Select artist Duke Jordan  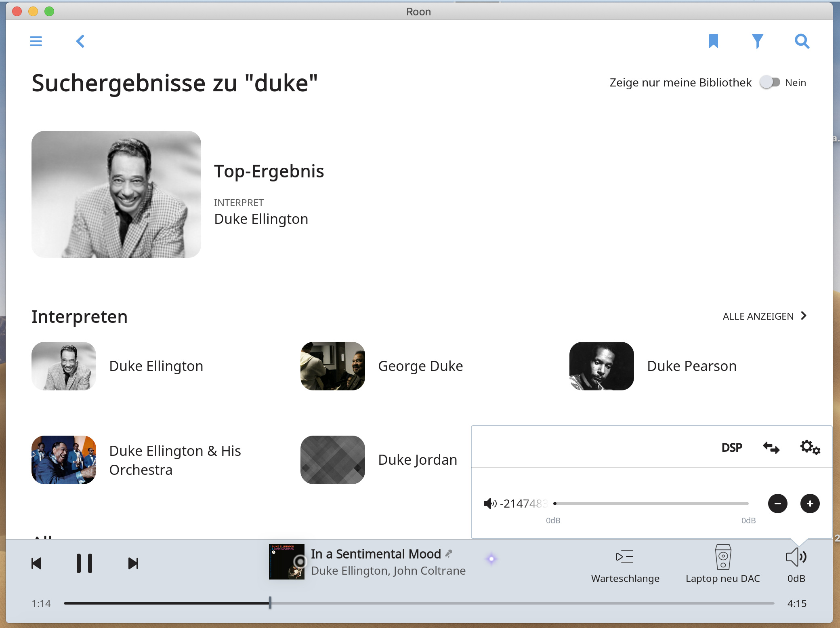[x=418, y=460]
